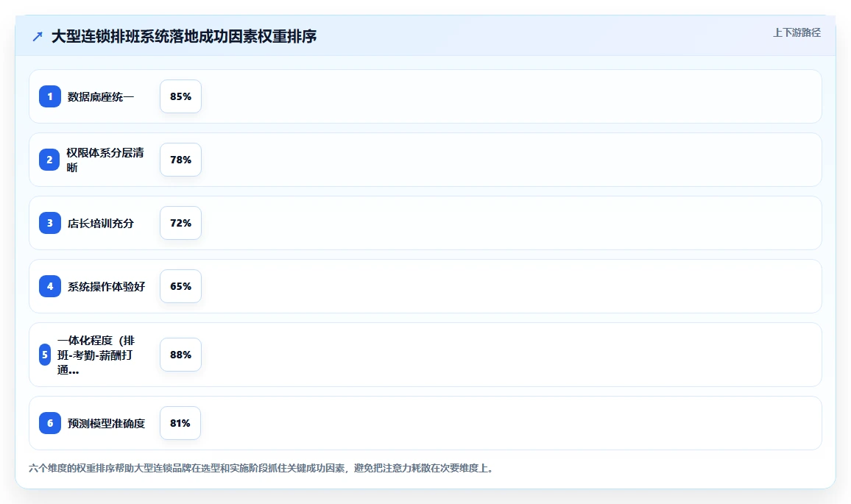Click the 权限体系分层清晰 factor label
This screenshot has height=504, width=851.
(x=105, y=160)
